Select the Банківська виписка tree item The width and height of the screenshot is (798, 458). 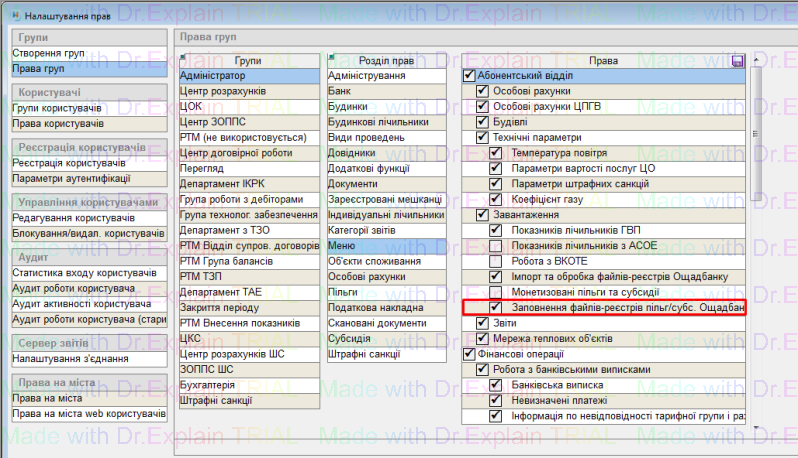click(551, 385)
